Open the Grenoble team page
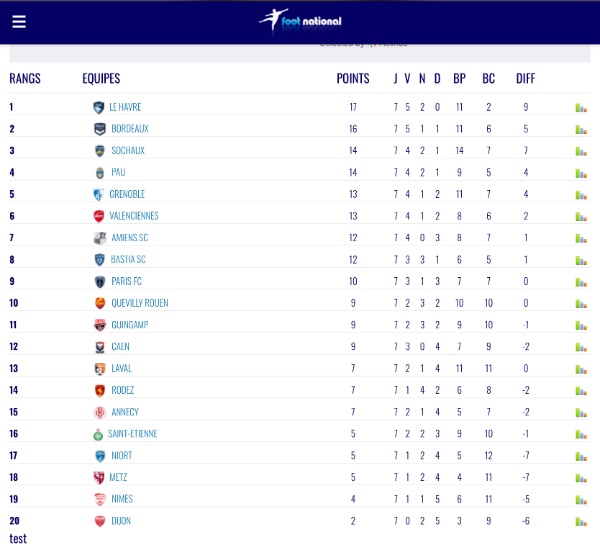The image size is (600, 550). point(127,194)
